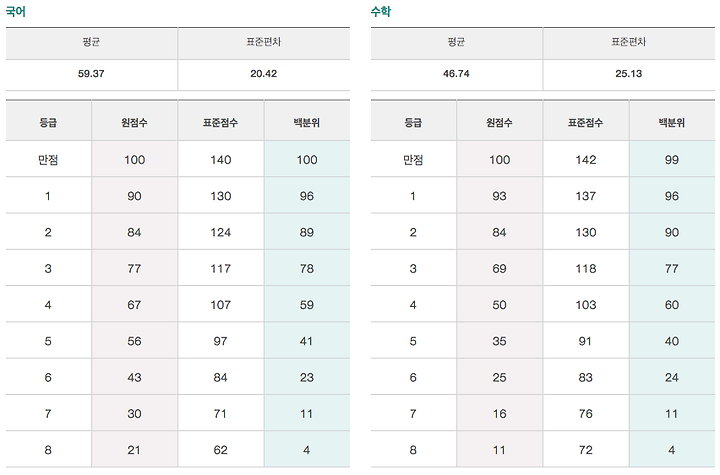720x475 pixels.
Task: Click 만점 row label in 수학 table
Action: tap(413, 160)
